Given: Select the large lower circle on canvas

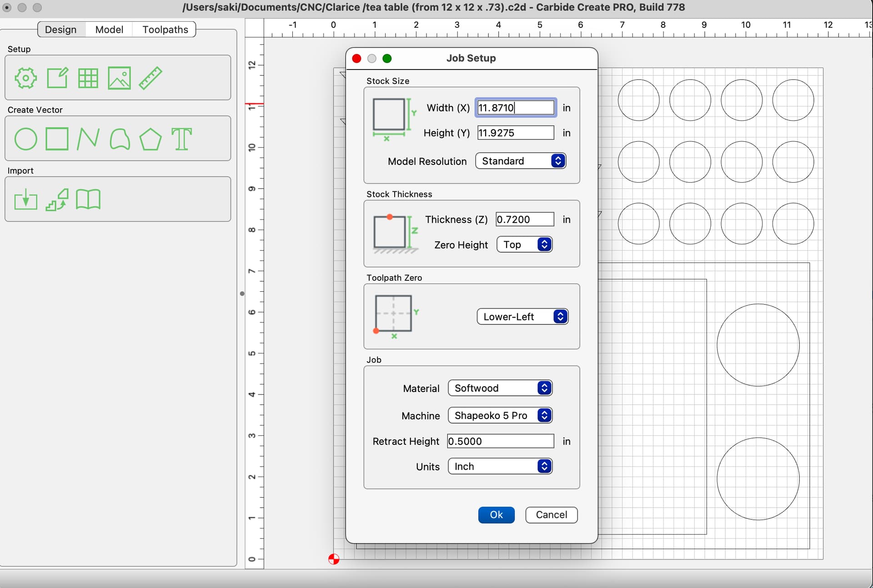Looking at the screenshot, I should 758,478.
